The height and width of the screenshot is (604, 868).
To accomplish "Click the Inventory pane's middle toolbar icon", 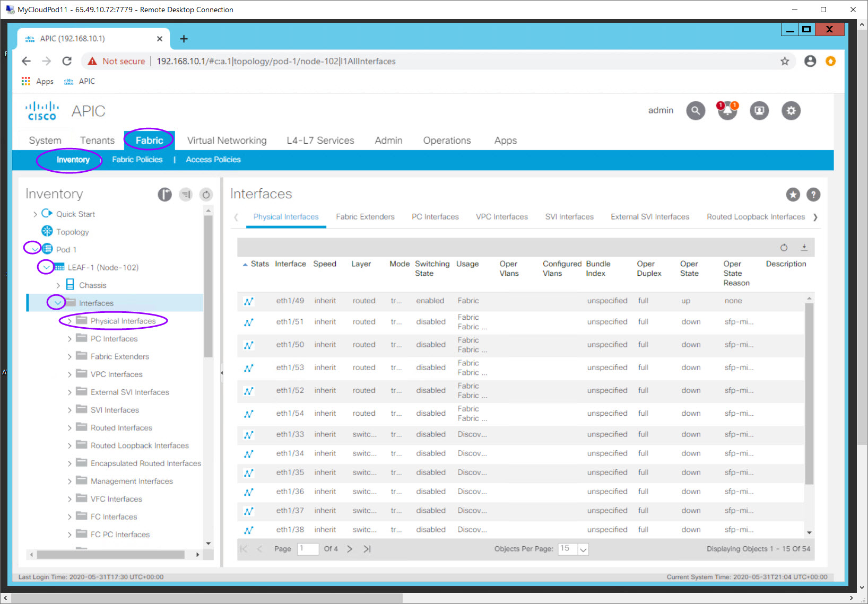I will coord(186,195).
